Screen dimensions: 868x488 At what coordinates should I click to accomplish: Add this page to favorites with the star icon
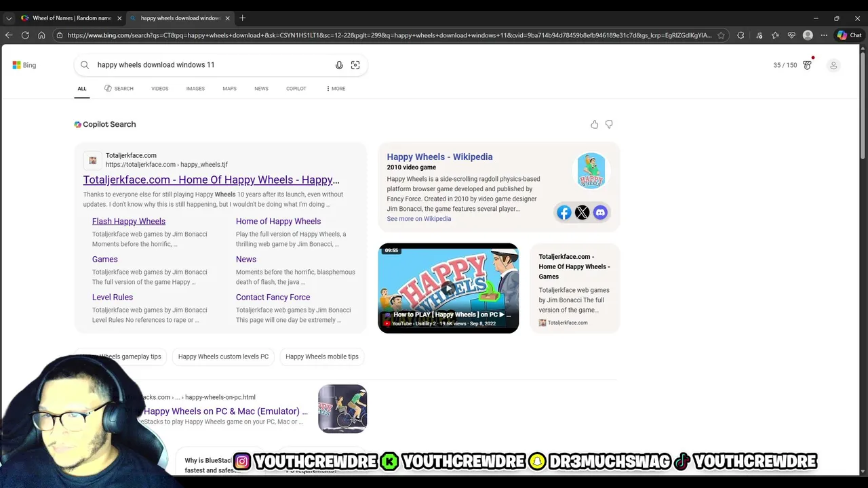click(x=721, y=35)
